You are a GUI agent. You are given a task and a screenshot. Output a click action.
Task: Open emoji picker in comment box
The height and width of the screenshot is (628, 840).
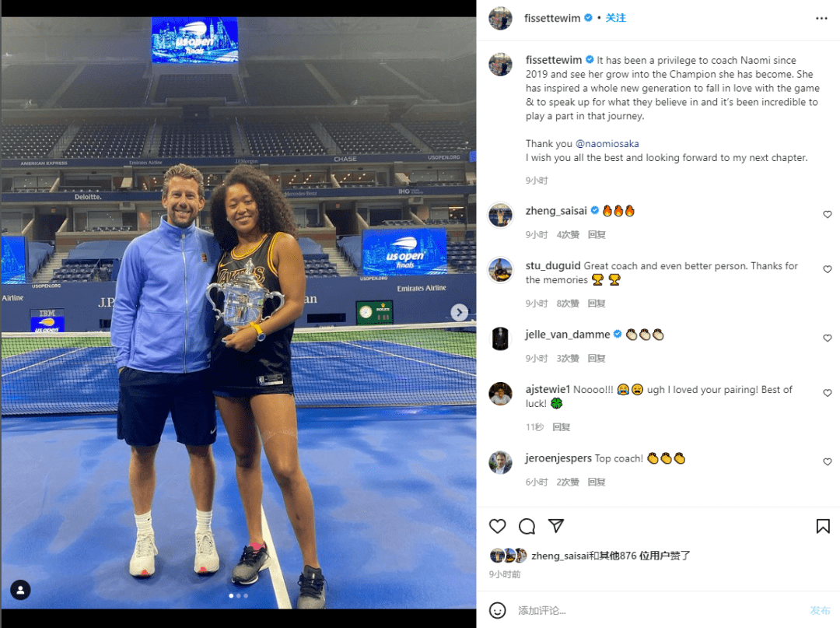click(x=497, y=610)
